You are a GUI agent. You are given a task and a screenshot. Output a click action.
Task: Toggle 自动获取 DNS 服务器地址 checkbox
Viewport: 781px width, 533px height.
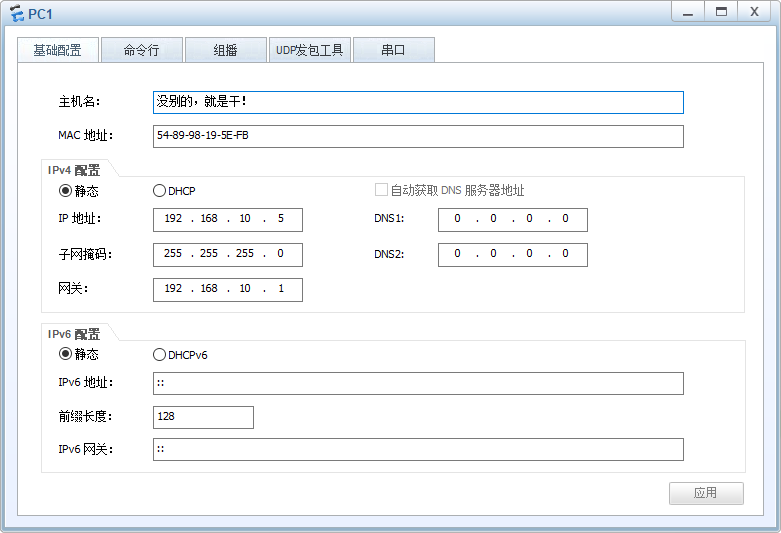pos(381,190)
